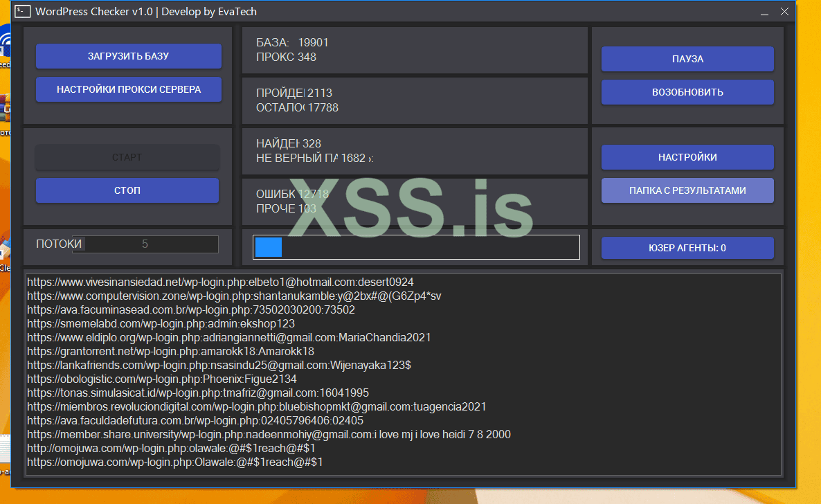
Task: Select the computervision.zone log line
Action: pos(234,296)
